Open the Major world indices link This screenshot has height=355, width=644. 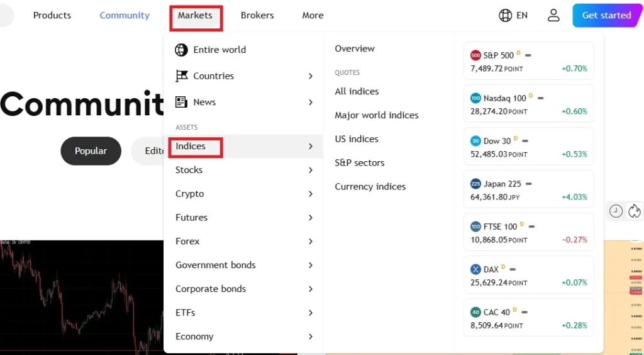pos(377,115)
